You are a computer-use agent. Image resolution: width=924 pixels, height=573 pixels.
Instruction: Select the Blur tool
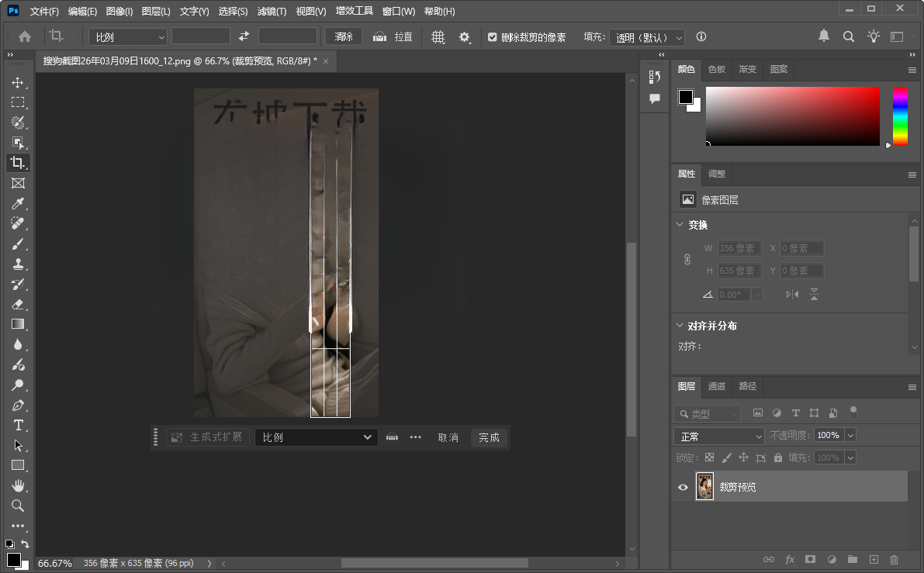coord(18,344)
